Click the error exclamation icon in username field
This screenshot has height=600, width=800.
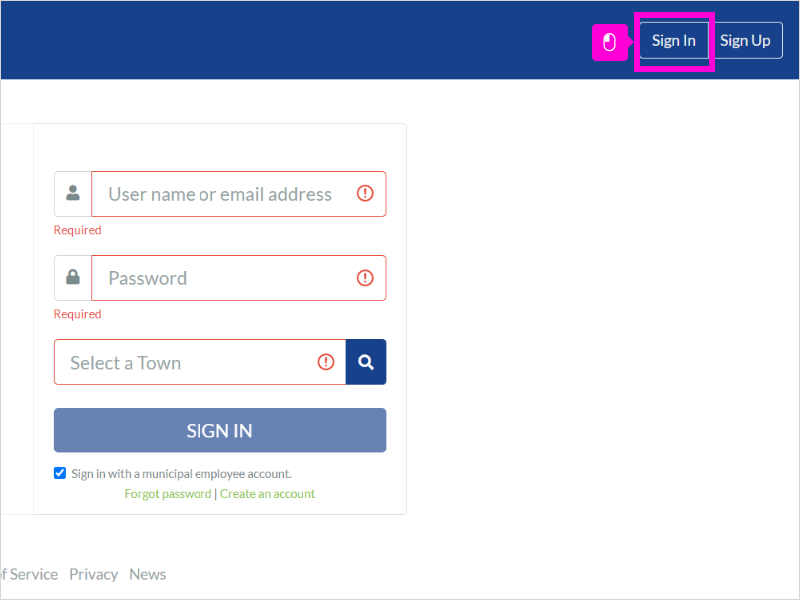click(x=365, y=193)
